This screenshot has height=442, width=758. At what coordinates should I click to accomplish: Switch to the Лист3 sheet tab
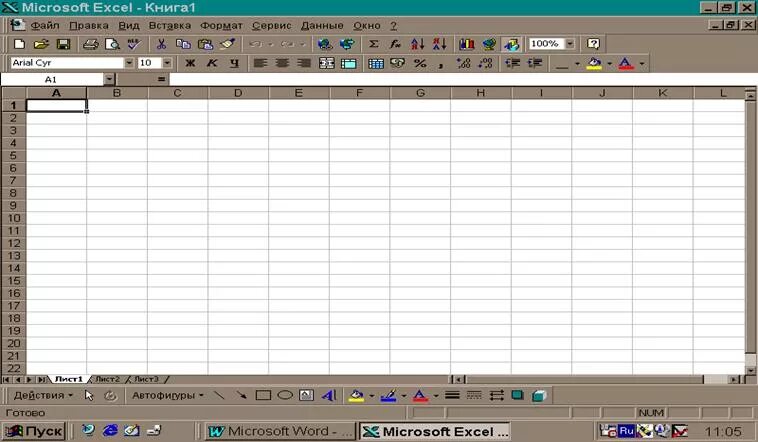pos(146,379)
